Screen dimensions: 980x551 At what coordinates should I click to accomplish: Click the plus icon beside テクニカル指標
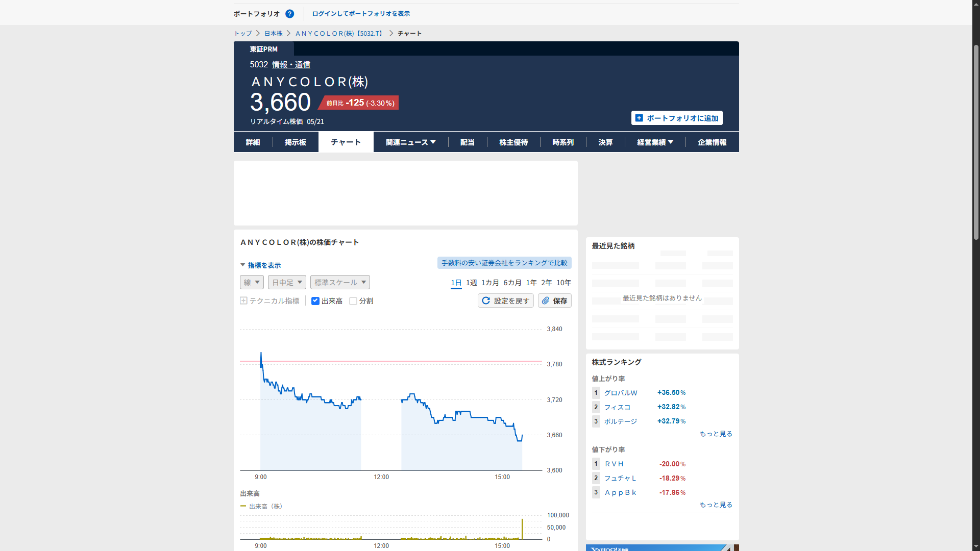tap(243, 300)
